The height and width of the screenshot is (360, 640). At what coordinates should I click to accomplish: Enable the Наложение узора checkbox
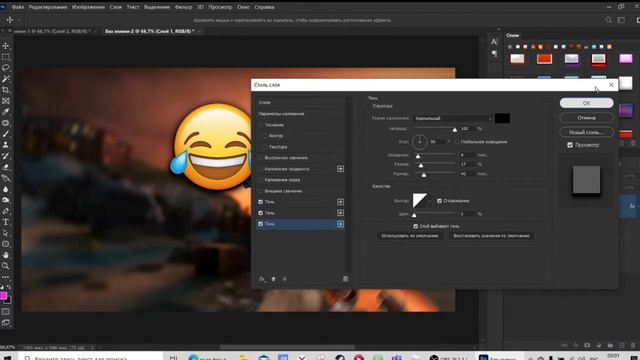261,180
